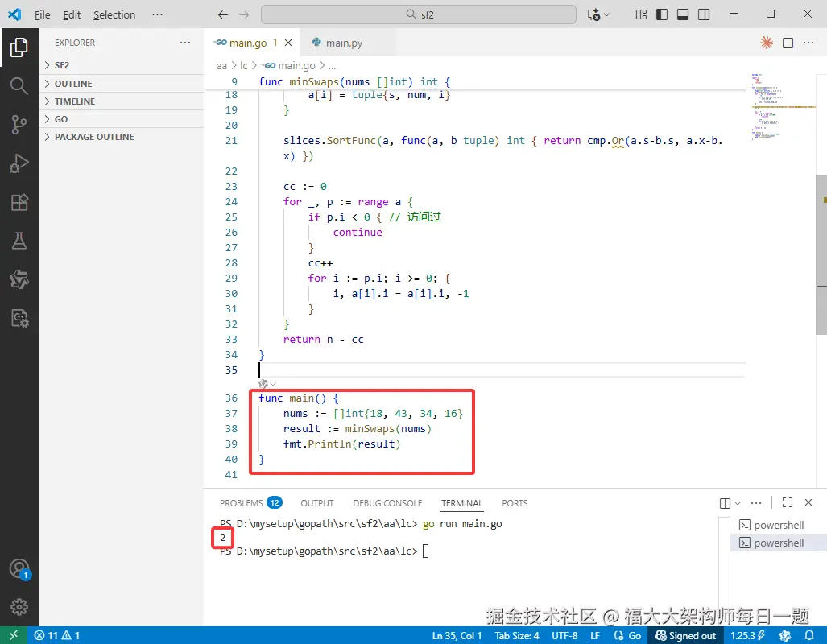Switch to the TERMINAL panel tab
This screenshot has height=644, width=827.
point(462,503)
